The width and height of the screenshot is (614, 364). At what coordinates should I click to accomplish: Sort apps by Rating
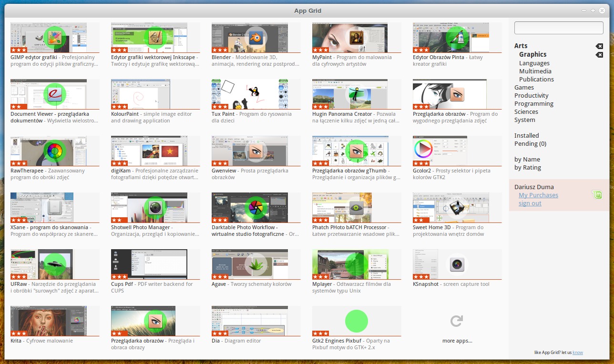528,167
